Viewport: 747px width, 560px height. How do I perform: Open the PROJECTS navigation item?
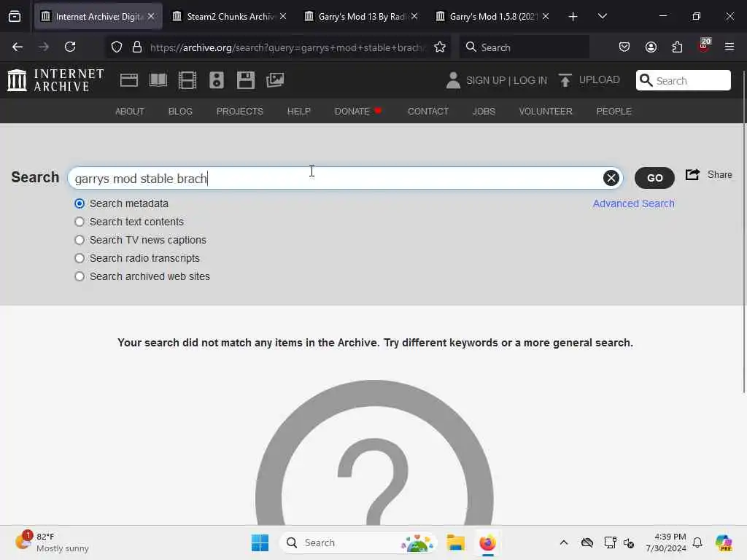coord(239,112)
